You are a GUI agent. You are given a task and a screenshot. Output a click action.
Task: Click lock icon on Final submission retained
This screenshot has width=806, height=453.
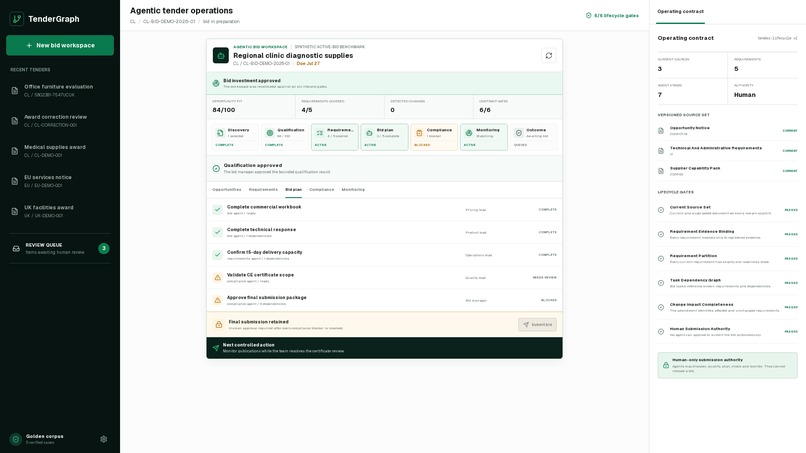coord(218,324)
